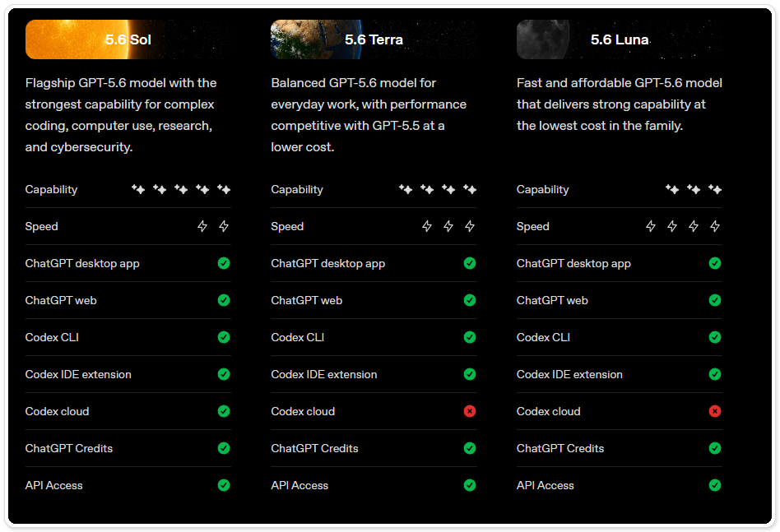Click 'Codex cloud' text in Sol column

[58, 411]
